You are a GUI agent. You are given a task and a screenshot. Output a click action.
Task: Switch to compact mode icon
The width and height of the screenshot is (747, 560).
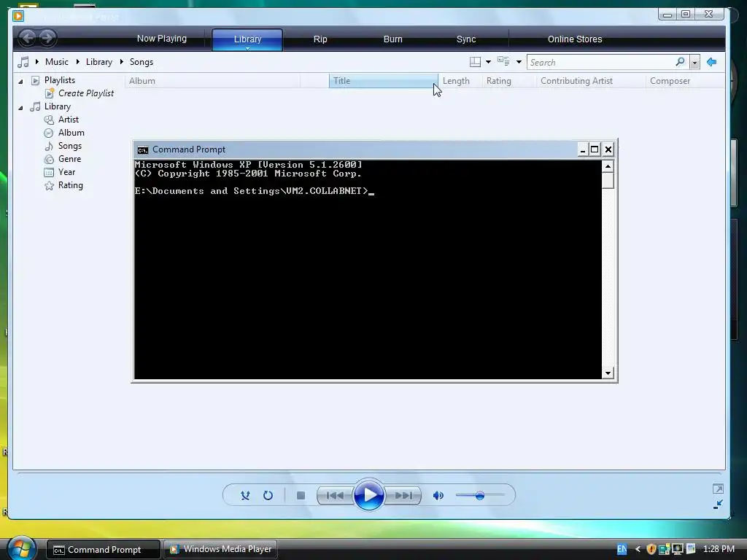[x=718, y=505]
